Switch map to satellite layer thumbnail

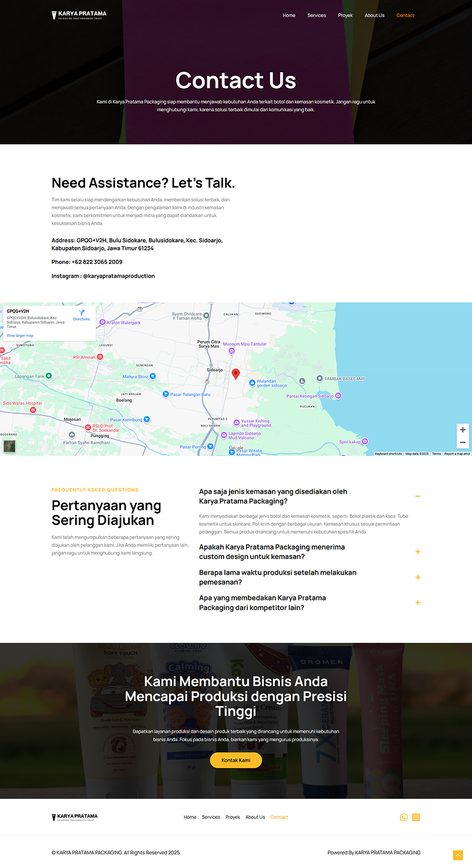9,446
